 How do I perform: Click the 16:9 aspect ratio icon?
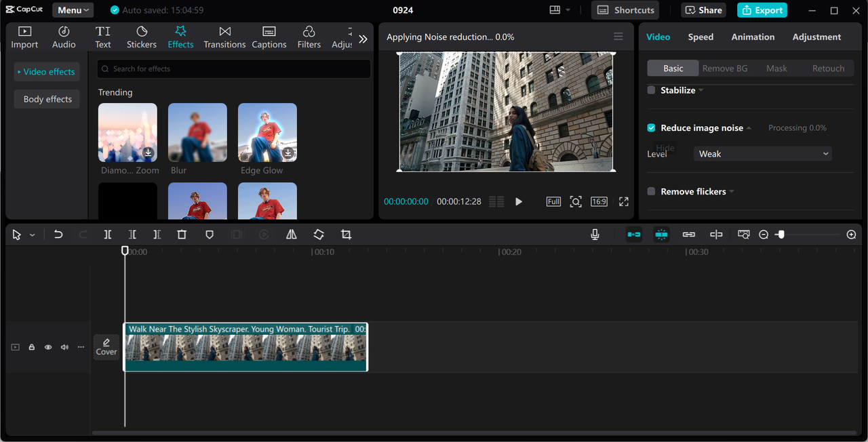[599, 201]
